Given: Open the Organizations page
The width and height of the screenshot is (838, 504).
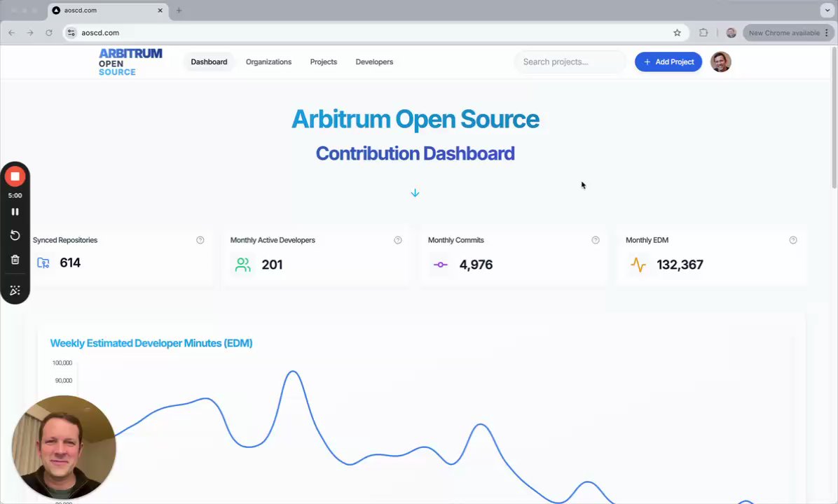Looking at the screenshot, I should [x=269, y=62].
